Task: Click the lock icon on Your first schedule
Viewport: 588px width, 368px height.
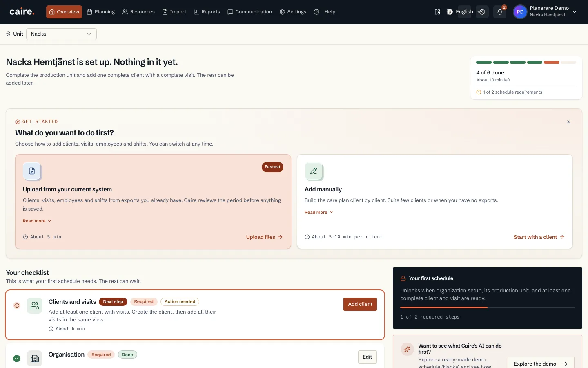Action: [x=403, y=278]
